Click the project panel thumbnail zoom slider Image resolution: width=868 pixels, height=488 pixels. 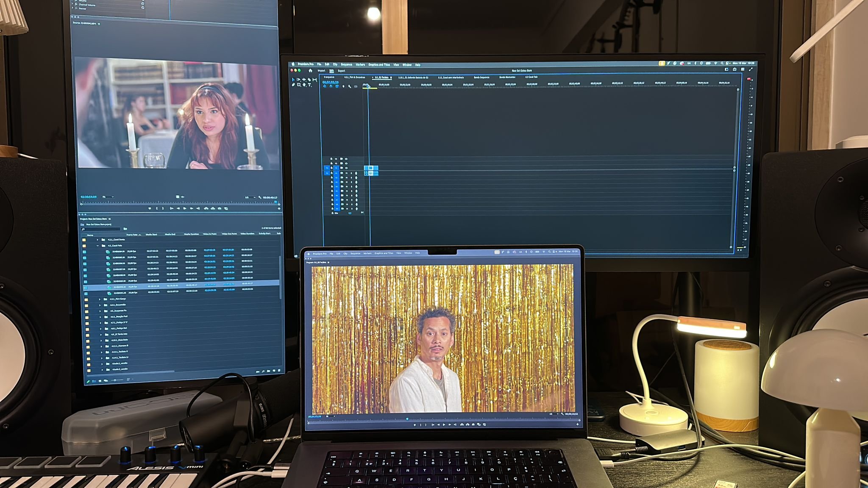click(x=114, y=380)
